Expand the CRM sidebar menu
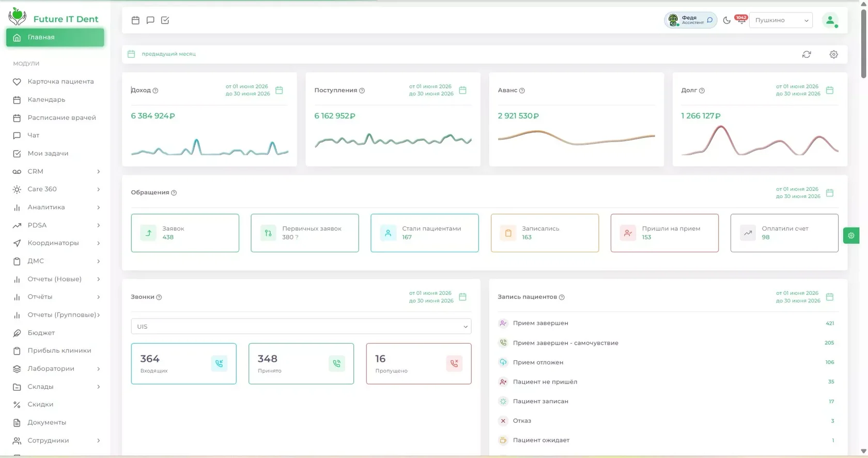This screenshot has height=458, width=868. click(x=55, y=172)
